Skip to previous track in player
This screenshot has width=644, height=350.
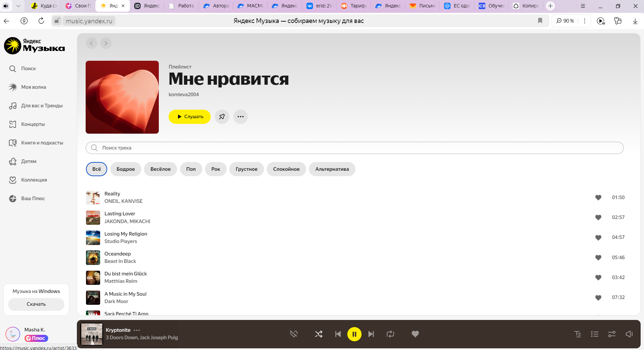click(x=338, y=334)
